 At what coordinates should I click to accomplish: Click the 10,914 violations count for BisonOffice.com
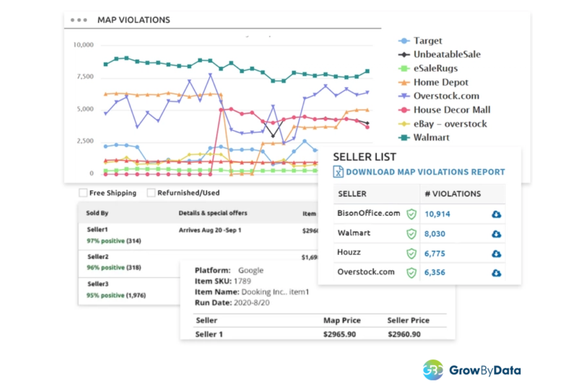(437, 214)
